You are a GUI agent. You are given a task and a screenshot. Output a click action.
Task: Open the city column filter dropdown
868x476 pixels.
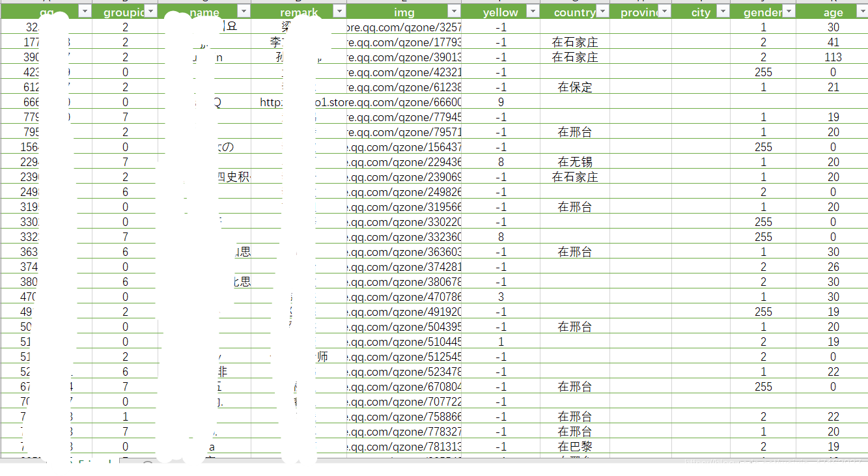(723, 12)
